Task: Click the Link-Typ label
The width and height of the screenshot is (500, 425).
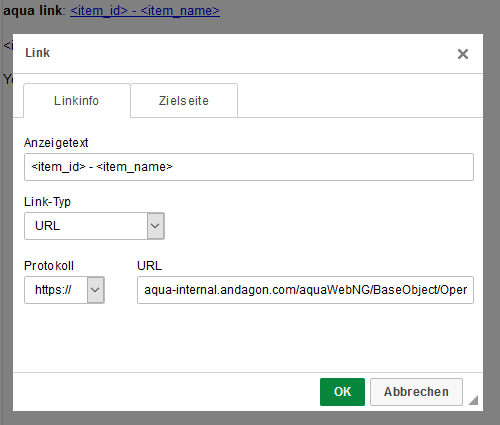Action: [47, 202]
